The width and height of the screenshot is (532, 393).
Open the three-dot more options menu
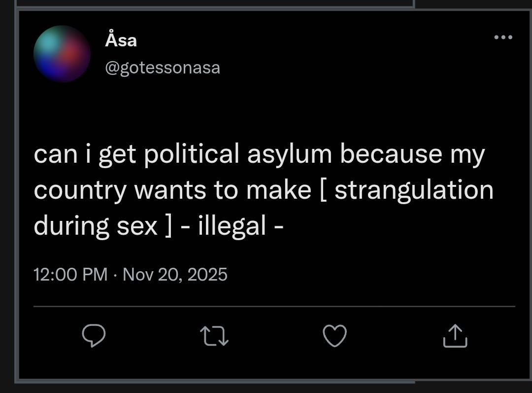(503, 37)
